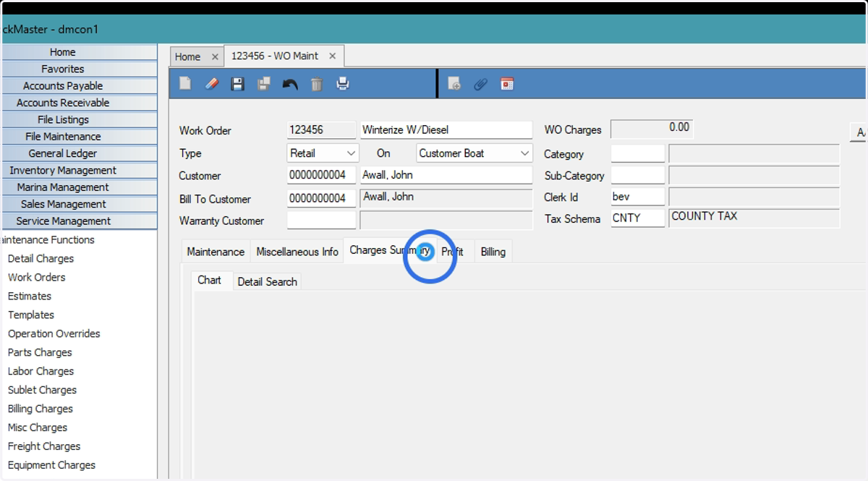Click the Add note page-plus icon

[x=454, y=84]
